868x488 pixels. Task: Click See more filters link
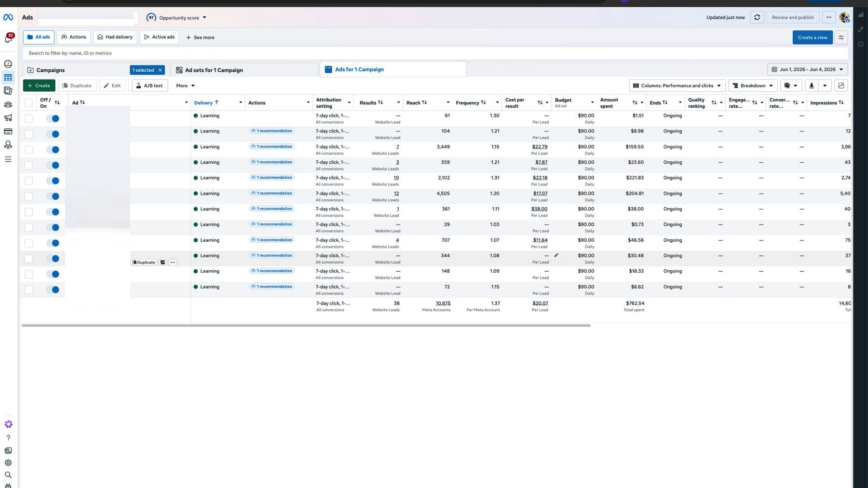point(200,38)
